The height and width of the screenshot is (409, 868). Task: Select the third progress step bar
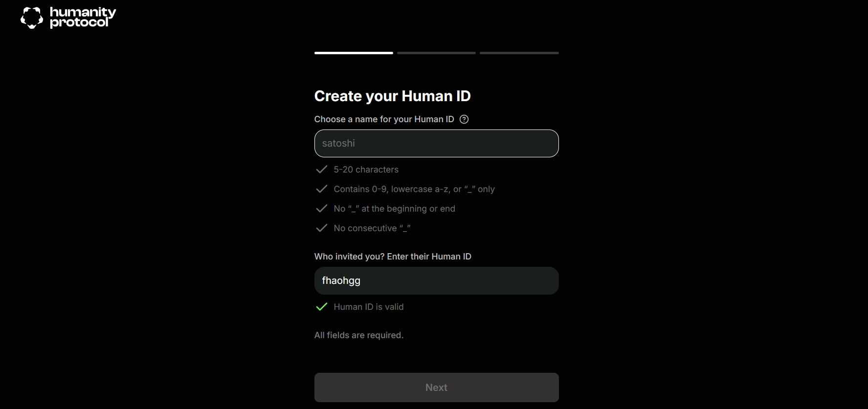[519, 53]
